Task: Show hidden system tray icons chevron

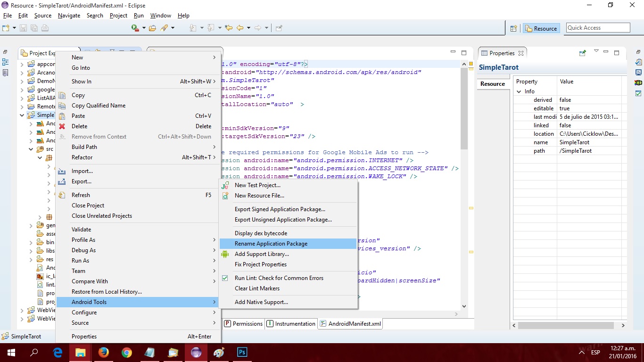Action: [582, 353]
